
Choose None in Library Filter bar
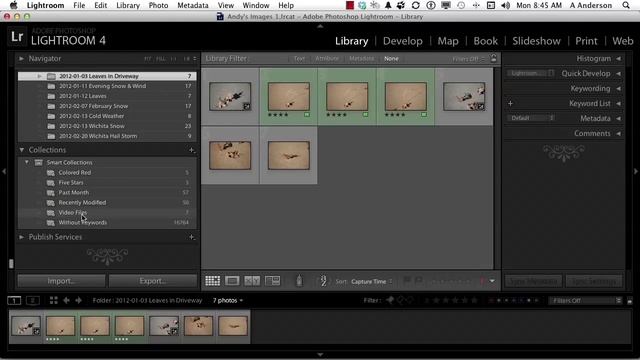(x=391, y=59)
